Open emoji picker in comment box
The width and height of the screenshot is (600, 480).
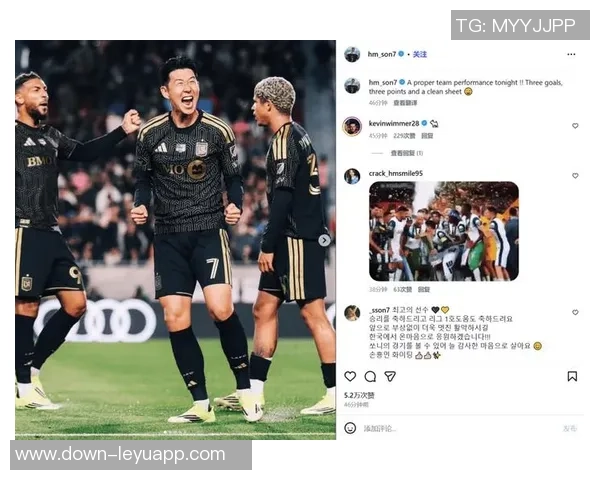pos(350,428)
